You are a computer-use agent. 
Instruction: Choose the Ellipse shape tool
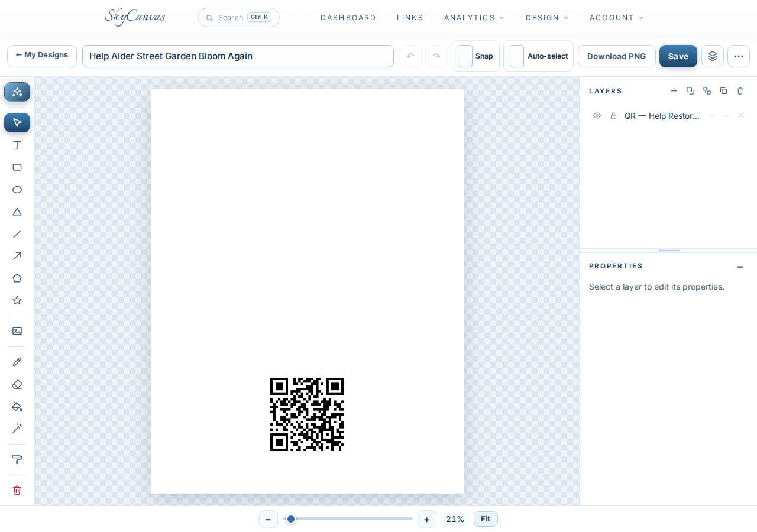[x=17, y=190]
